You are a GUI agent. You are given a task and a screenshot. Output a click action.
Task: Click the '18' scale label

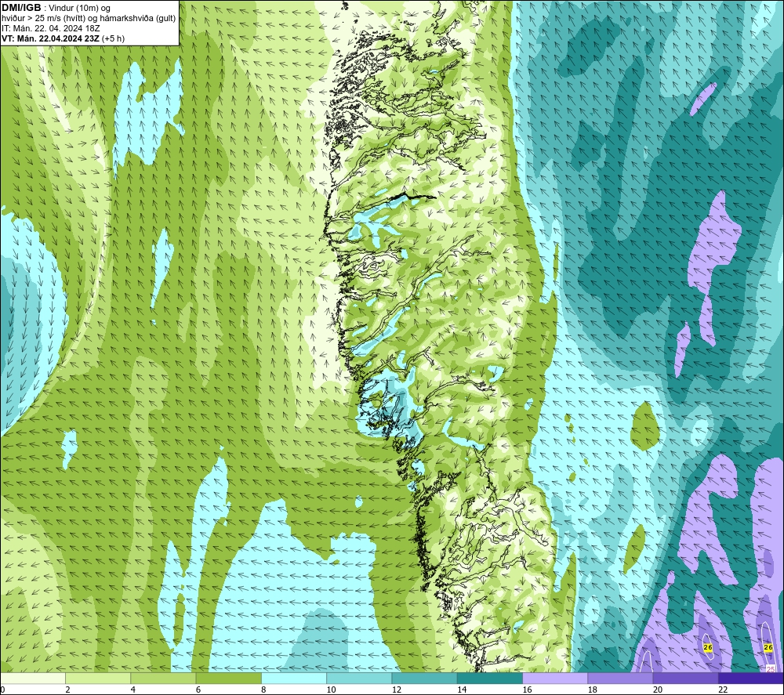[x=593, y=690]
